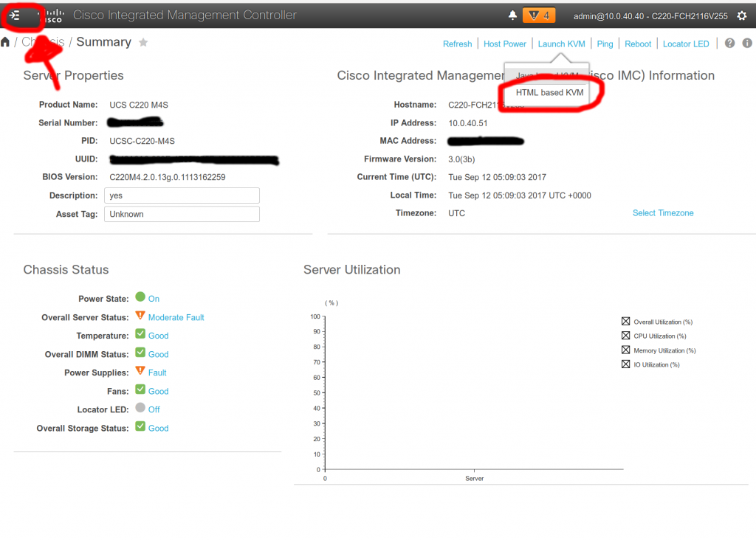Open the info about icon
Viewport: 756px width, 540px height.
(x=747, y=44)
